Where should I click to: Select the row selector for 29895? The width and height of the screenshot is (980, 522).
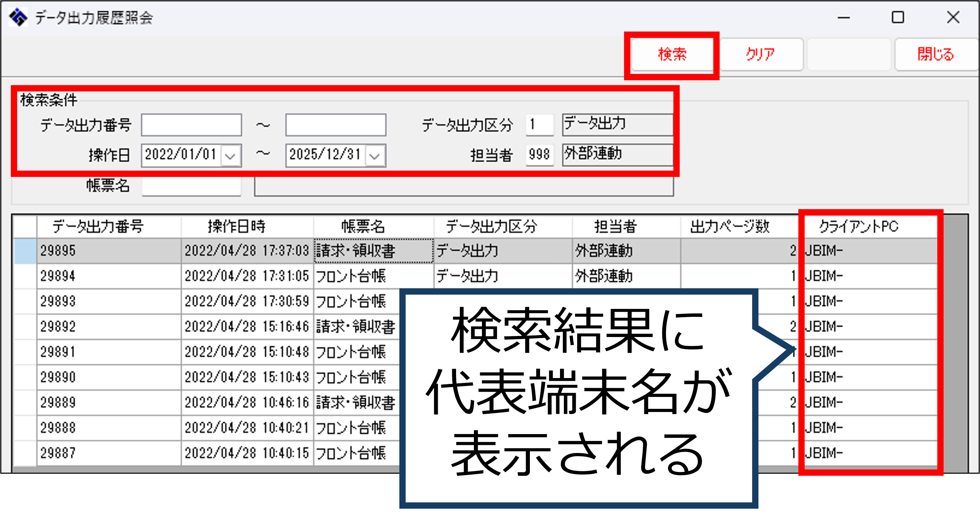coord(25,251)
